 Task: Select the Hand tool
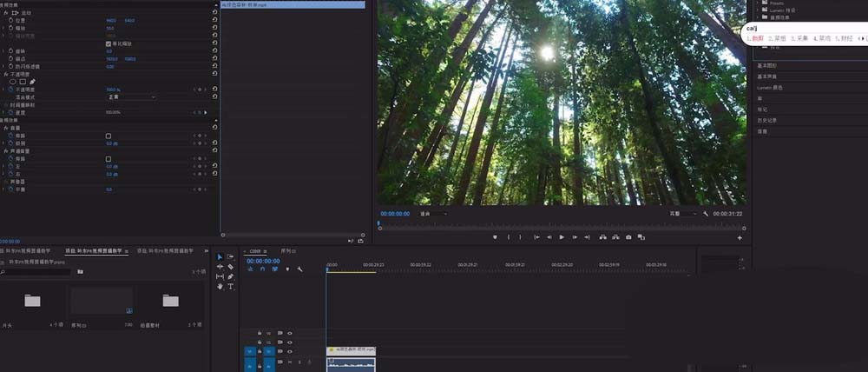(x=220, y=287)
